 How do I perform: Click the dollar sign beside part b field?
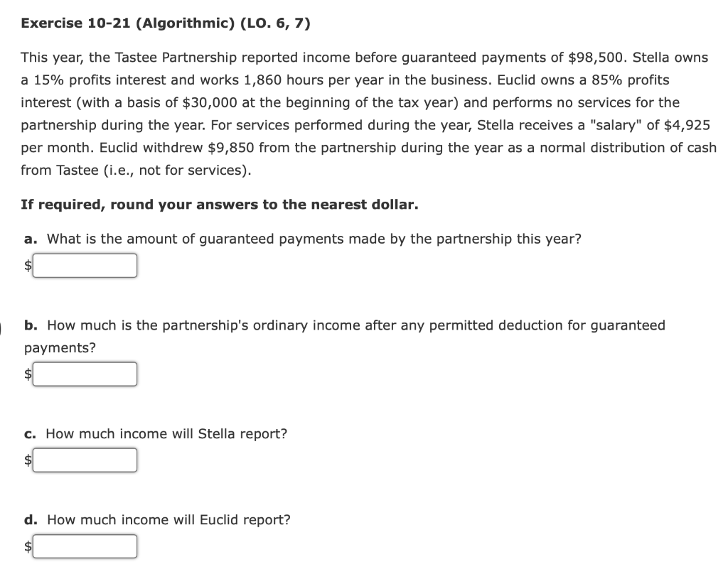28,374
